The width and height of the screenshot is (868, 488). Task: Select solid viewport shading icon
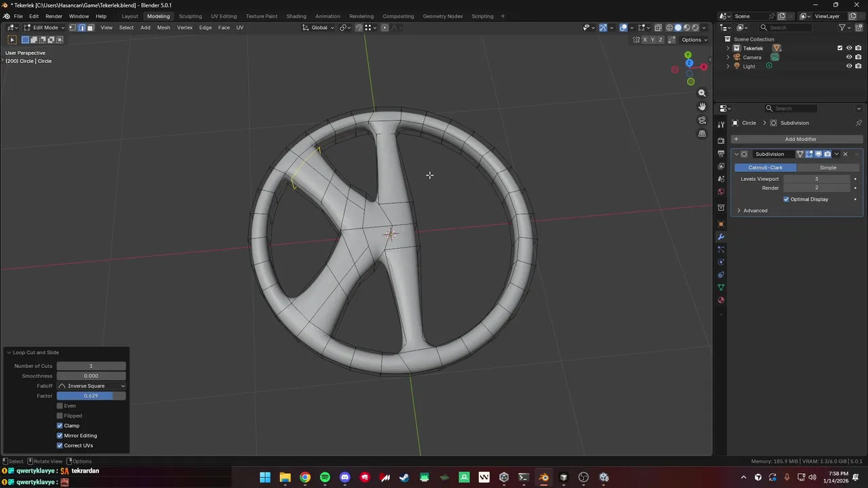tap(678, 28)
